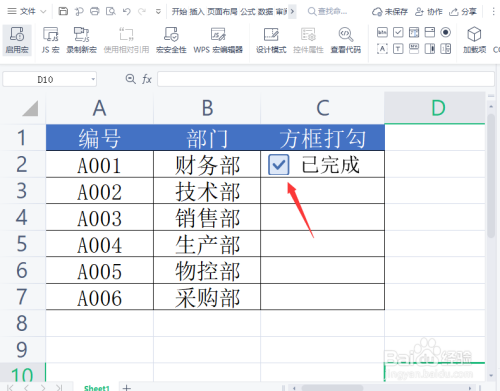Screen dimensions: 500x391
Task: Insert a checkbox form control
Action: (398, 32)
